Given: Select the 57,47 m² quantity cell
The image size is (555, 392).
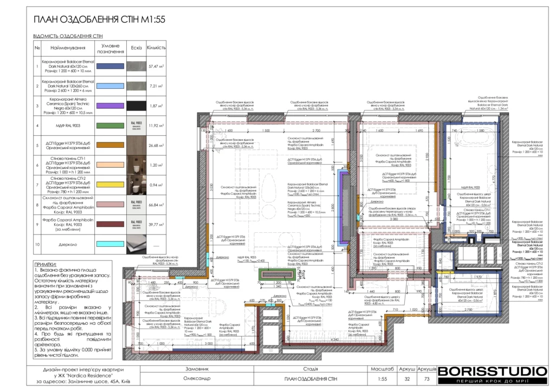Looking at the screenshot, I should pyautogui.click(x=157, y=67).
